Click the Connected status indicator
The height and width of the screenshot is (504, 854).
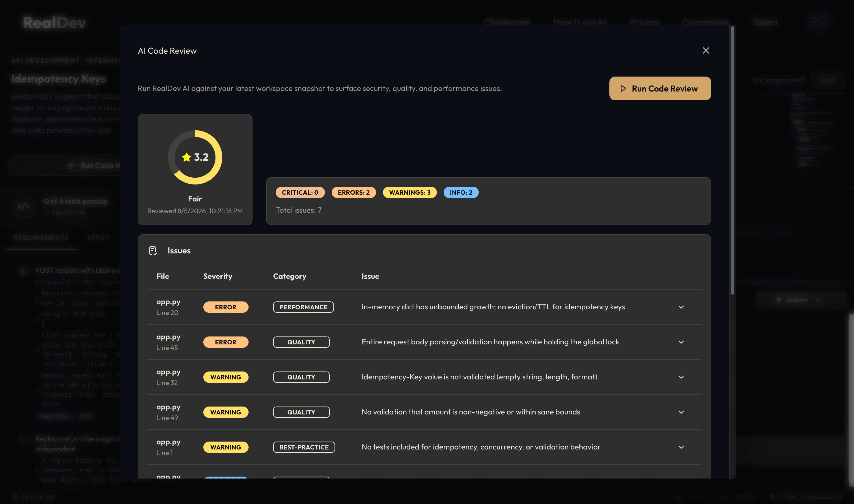pyautogui.click(x=34, y=497)
